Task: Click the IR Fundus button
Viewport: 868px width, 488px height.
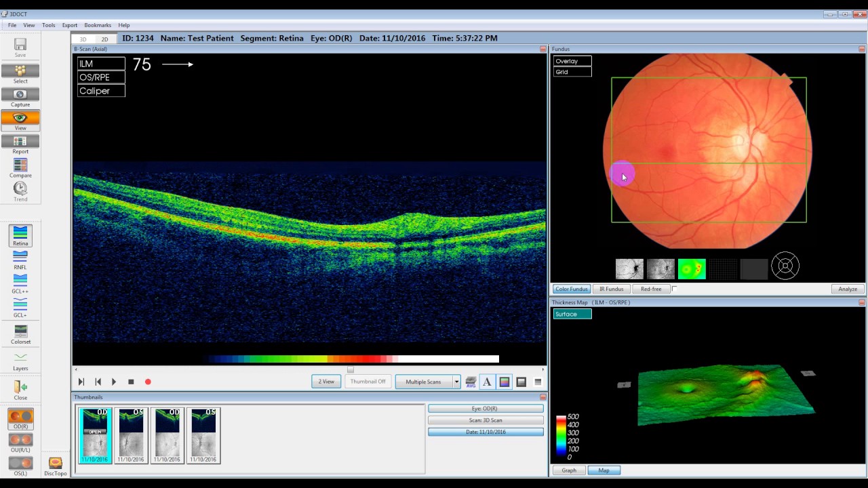Action: 611,289
